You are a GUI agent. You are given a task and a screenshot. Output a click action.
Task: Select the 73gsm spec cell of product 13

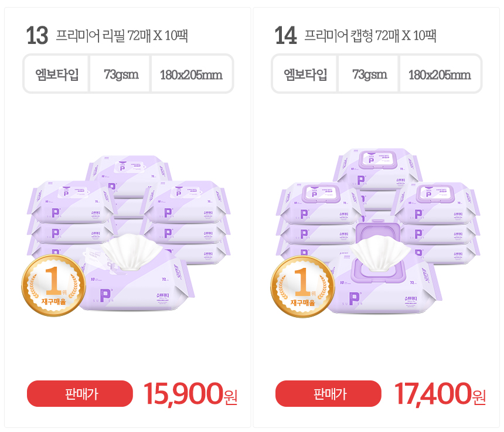click(x=121, y=74)
